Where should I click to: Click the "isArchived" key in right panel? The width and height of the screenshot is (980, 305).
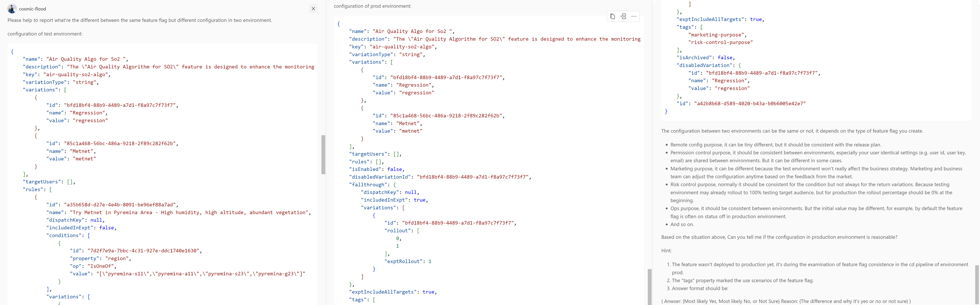point(694,58)
